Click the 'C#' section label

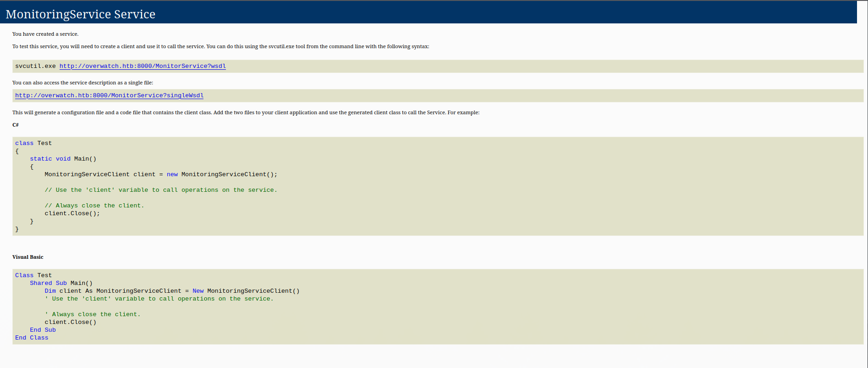click(x=16, y=125)
